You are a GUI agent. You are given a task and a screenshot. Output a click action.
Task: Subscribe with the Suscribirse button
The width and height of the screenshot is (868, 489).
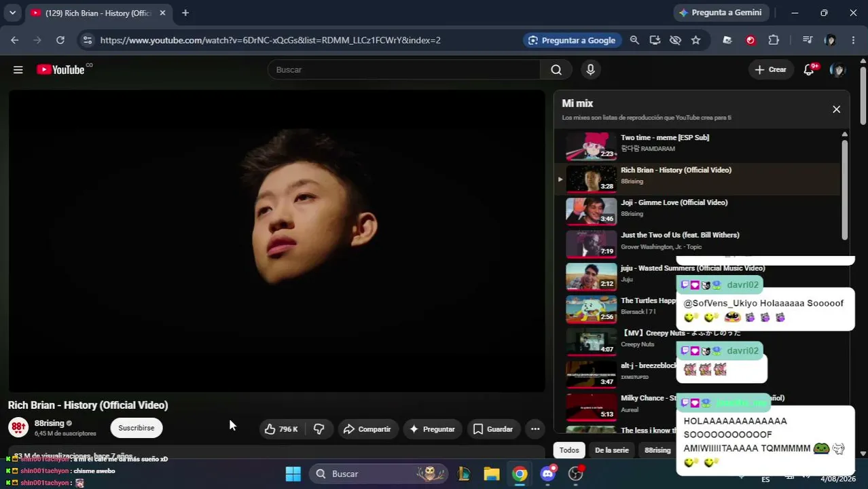click(x=137, y=428)
